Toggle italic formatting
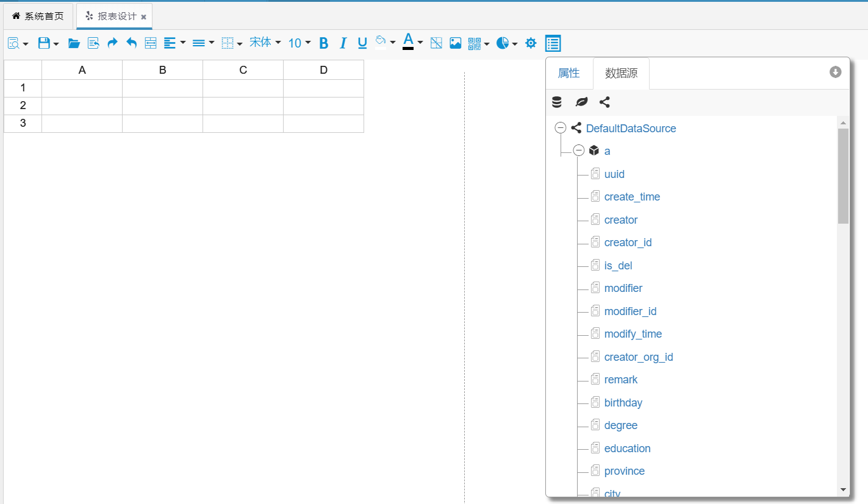The height and width of the screenshot is (504, 868). coord(343,43)
